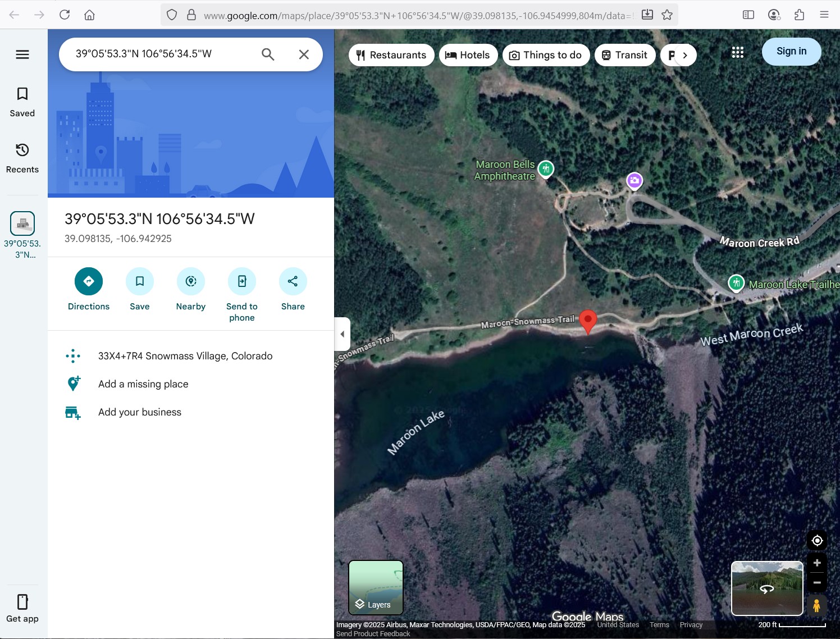Screen dimensions: 840x639
Task: Open the browser account icon
Action: [774, 15]
